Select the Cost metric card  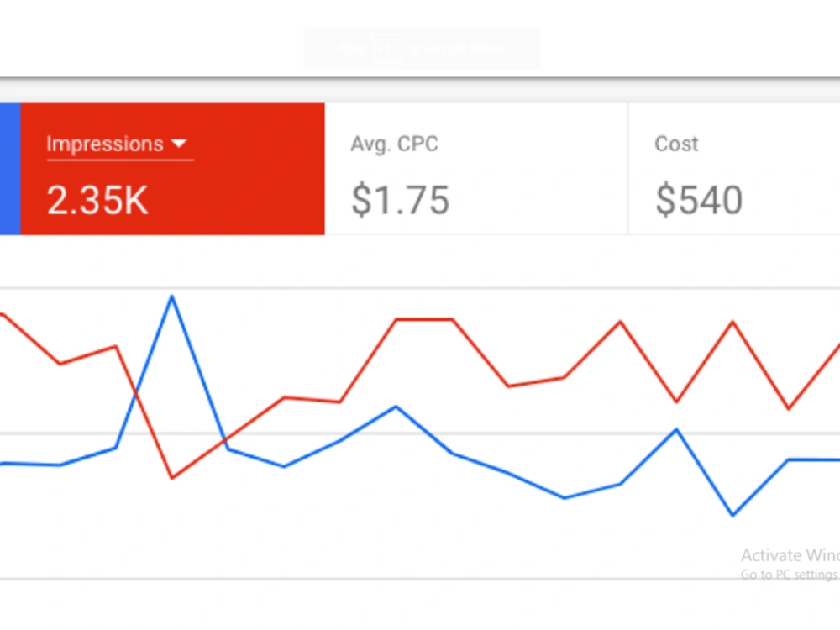(734, 169)
